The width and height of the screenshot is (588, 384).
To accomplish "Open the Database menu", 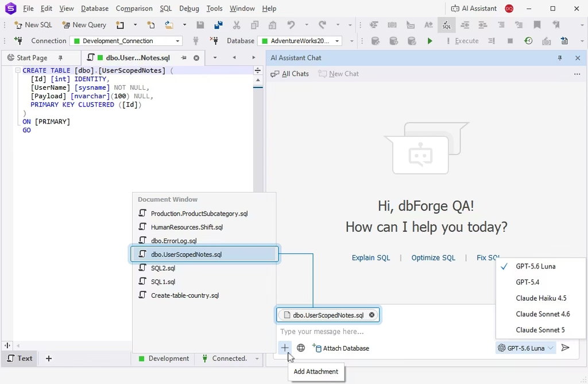I will coord(95,8).
